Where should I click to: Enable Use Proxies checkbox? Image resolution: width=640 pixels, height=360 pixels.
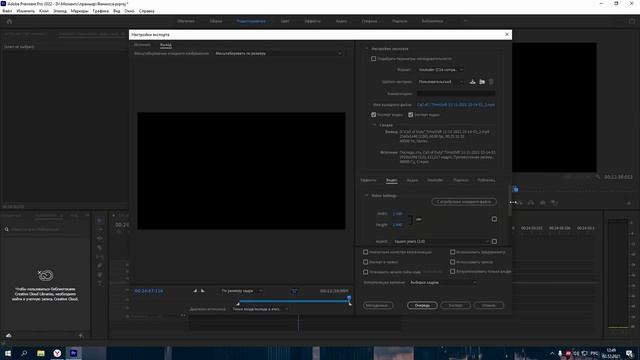click(x=453, y=262)
